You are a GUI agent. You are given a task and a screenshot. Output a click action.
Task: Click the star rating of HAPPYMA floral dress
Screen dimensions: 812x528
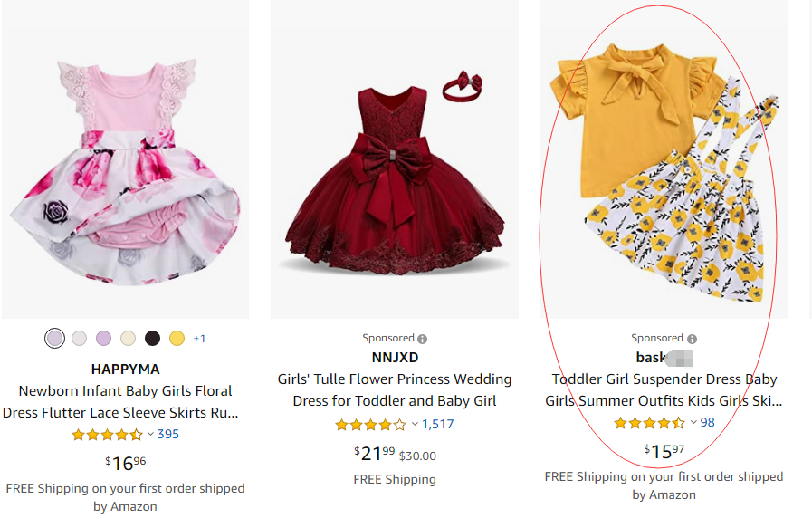107,435
